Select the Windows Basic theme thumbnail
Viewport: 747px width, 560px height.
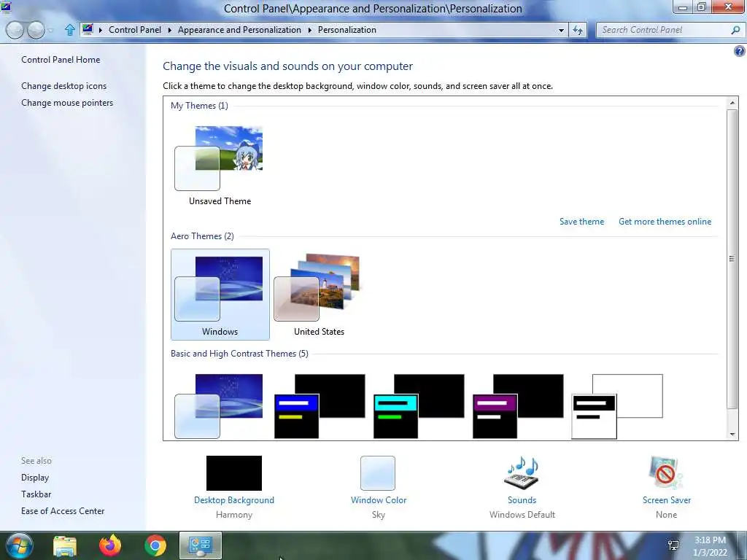point(220,405)
